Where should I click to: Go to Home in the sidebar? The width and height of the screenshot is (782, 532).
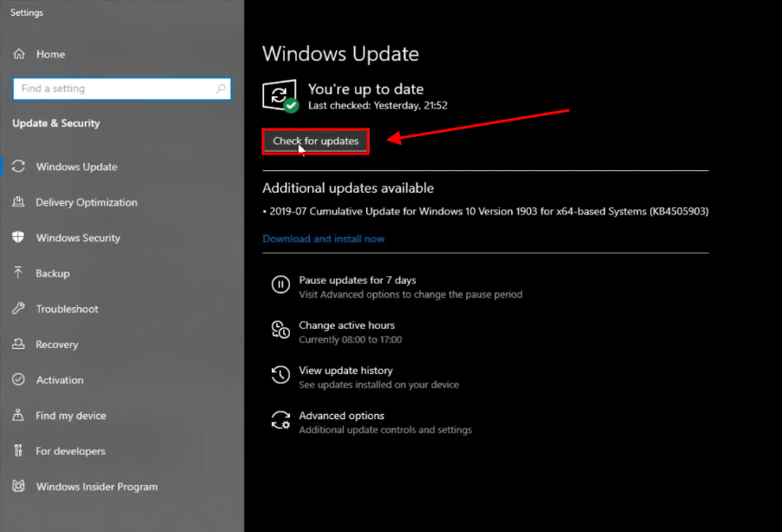(x=50, y=55)
